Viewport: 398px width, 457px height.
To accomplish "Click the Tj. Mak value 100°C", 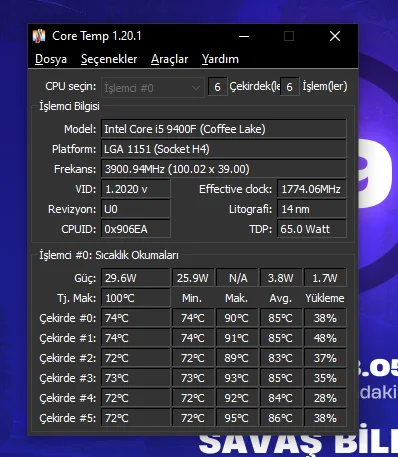I will coord(136,298).
